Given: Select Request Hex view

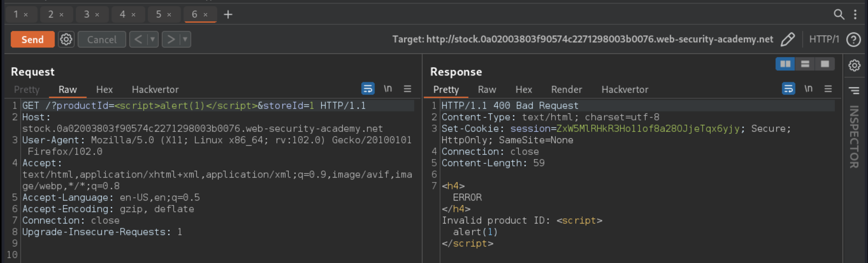Looking at the screenshot, I should (104, 89).
